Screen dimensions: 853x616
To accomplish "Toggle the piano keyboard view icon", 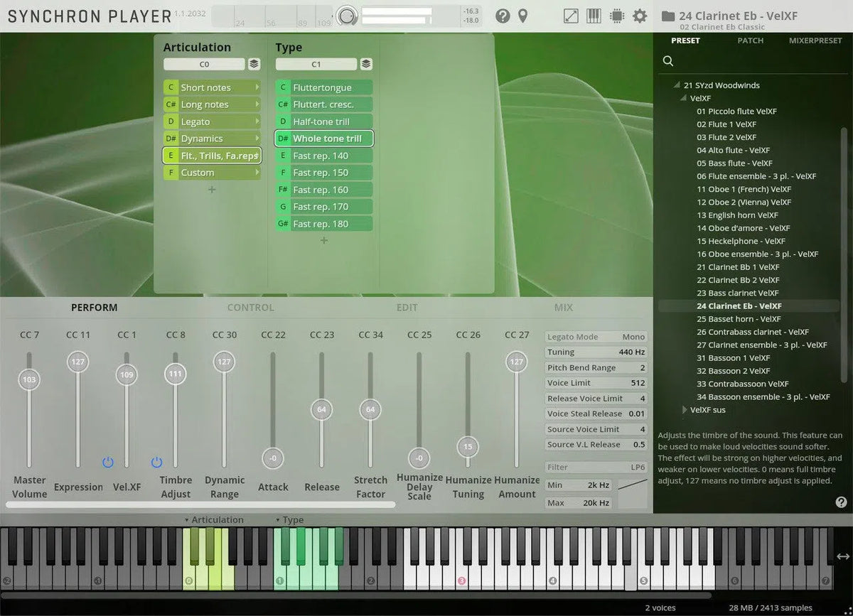I will pyautogui.click(x=594, y=16).
